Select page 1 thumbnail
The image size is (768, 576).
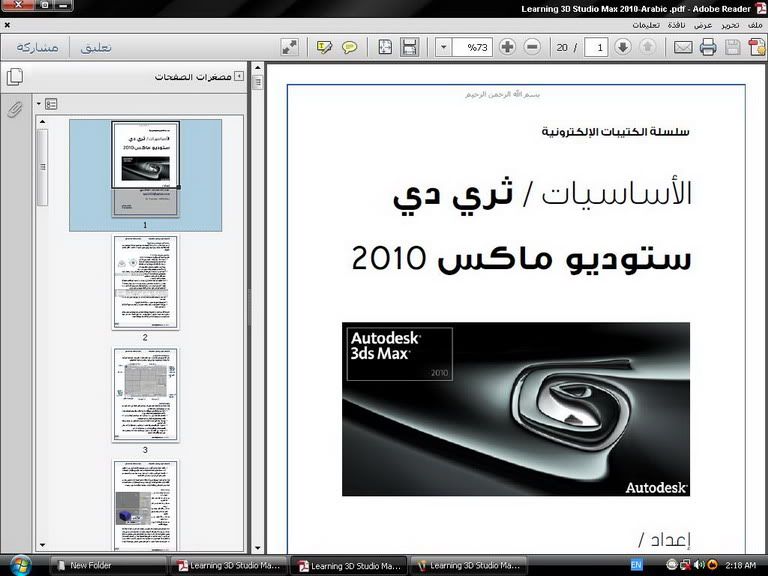pyautogui.click(x=145, y=169)
